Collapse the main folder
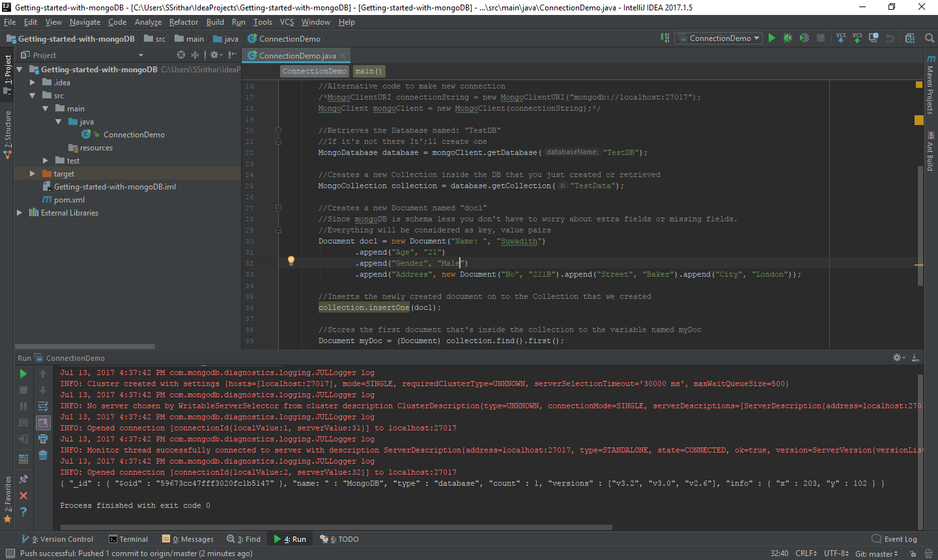 pyautogui.click(x=46, y=109)
